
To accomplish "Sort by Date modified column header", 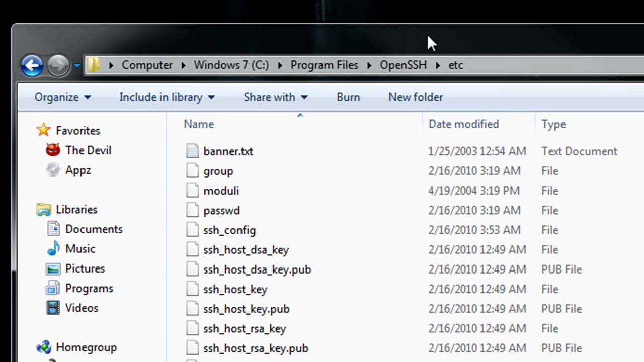I will click(x=463, y=124).
